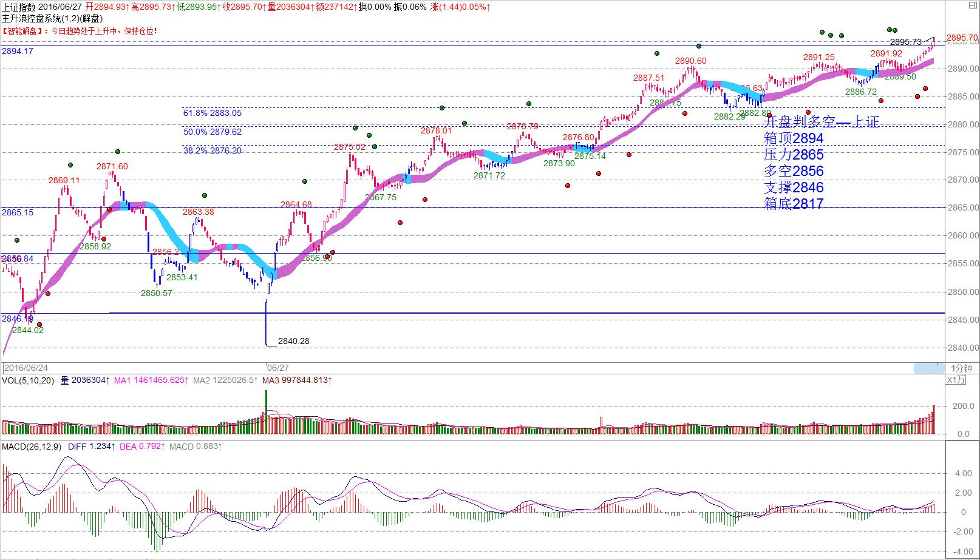980x560 pixels.
Task: Click the DEA 0.792 value label
Action: coord(142,447)
